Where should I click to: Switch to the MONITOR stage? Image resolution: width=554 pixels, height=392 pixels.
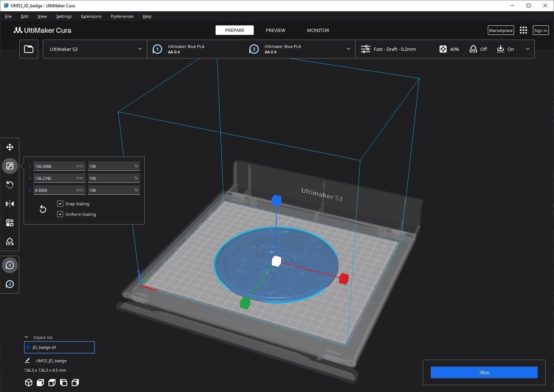coord(318,30)
